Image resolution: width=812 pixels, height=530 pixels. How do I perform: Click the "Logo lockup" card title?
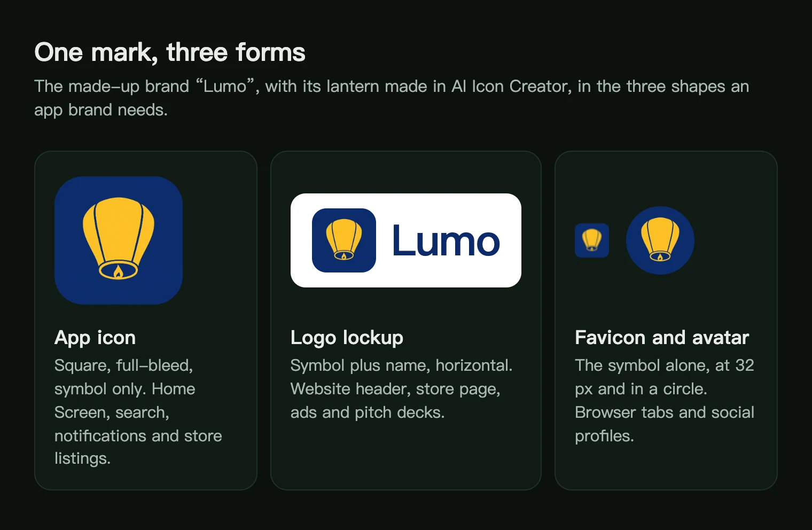point(347,338)
